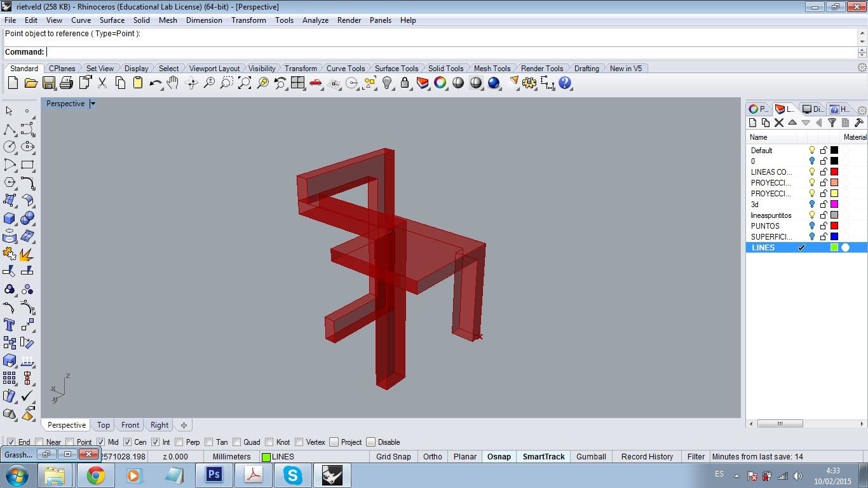Toggle the Cen osnap checkbox

[127, 442]
